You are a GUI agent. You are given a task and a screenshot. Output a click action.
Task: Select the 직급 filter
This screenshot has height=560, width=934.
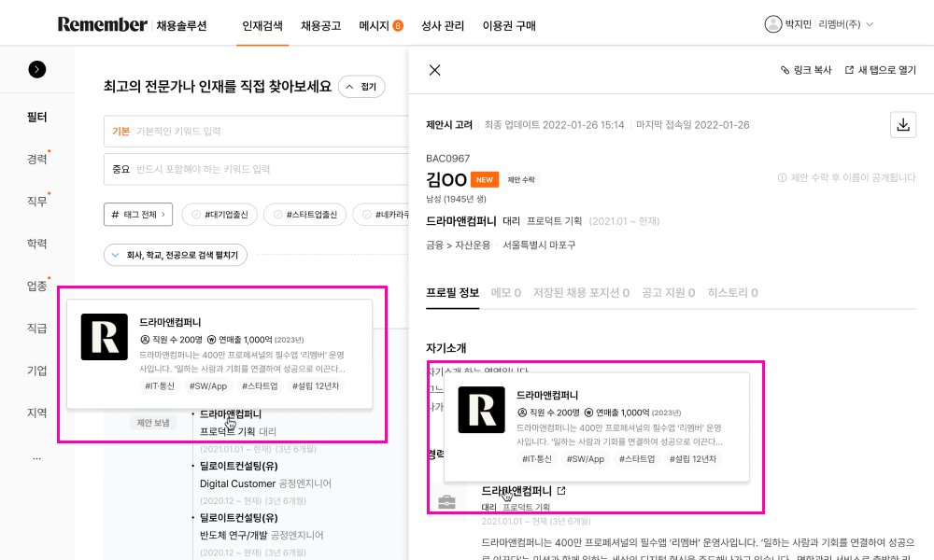pyautogui.click(x=37, y=328)
